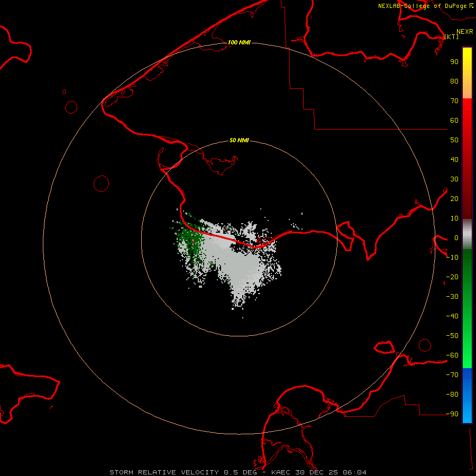
Task: Click the 20 value on the velocity scale
Action: pos(454,198)
